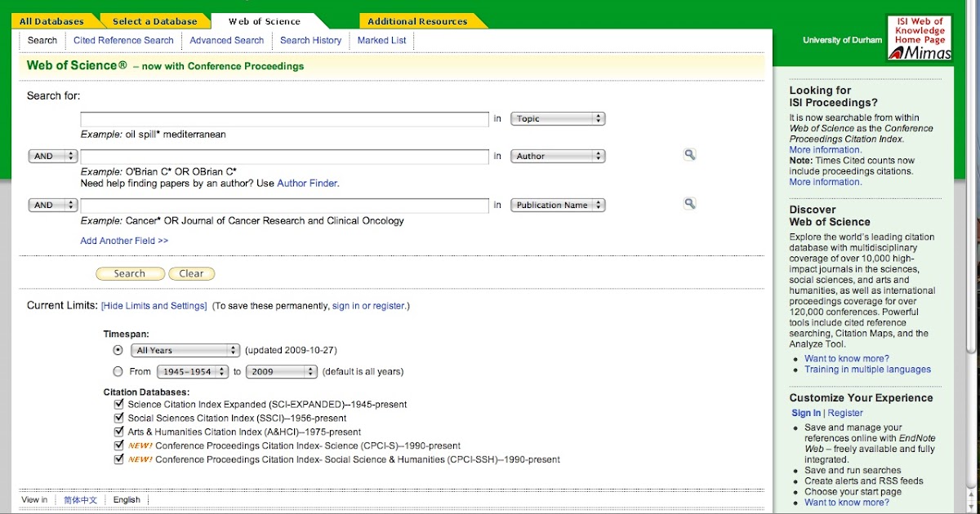980x514 pixels.
Task: Focus the Topic search input field
Action: (284, 119)
